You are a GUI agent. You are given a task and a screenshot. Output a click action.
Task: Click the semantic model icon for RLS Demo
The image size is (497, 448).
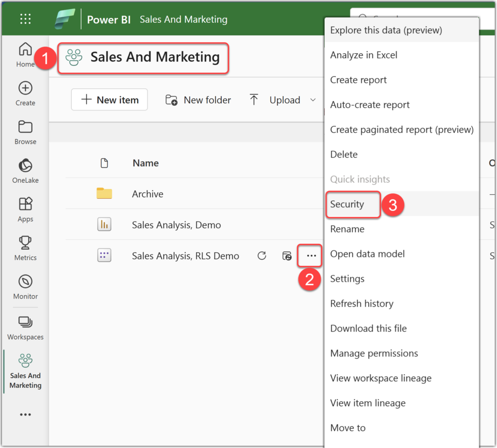point(104,255)
